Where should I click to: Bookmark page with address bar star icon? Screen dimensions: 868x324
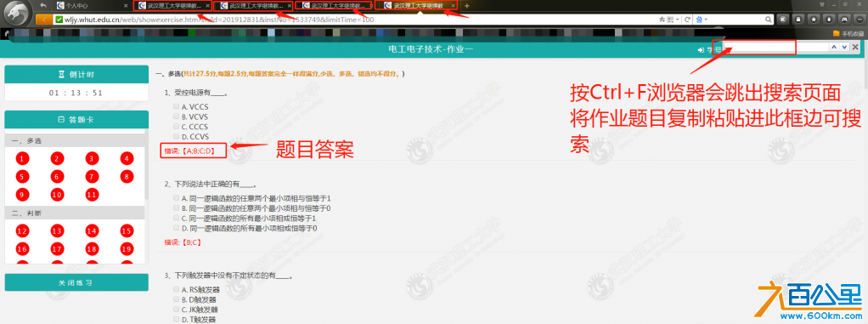(x=662, y=20)
